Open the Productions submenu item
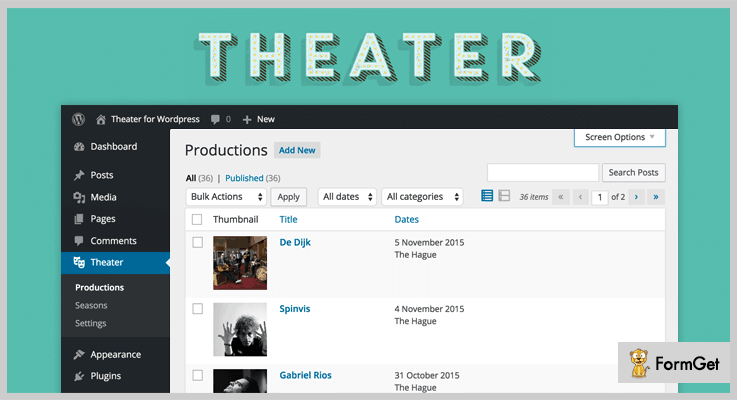 [x=100, y=288]
